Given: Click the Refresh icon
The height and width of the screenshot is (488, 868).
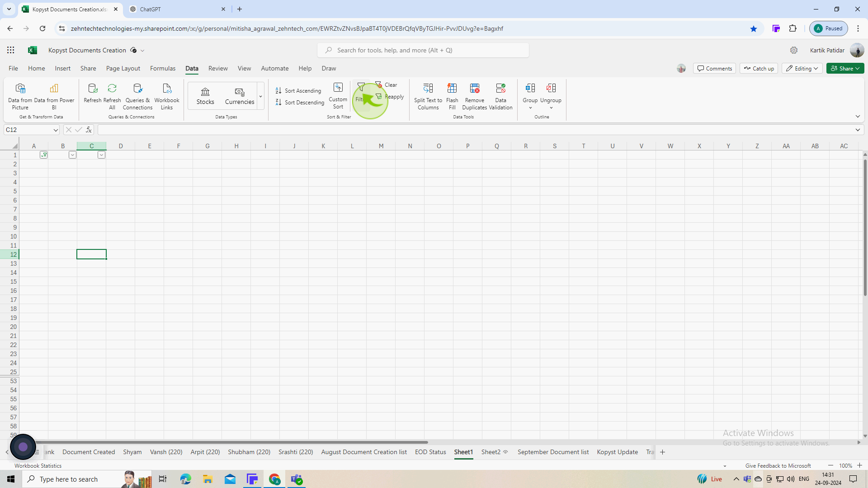Looking at the screenshot, I should coord(92,88).
